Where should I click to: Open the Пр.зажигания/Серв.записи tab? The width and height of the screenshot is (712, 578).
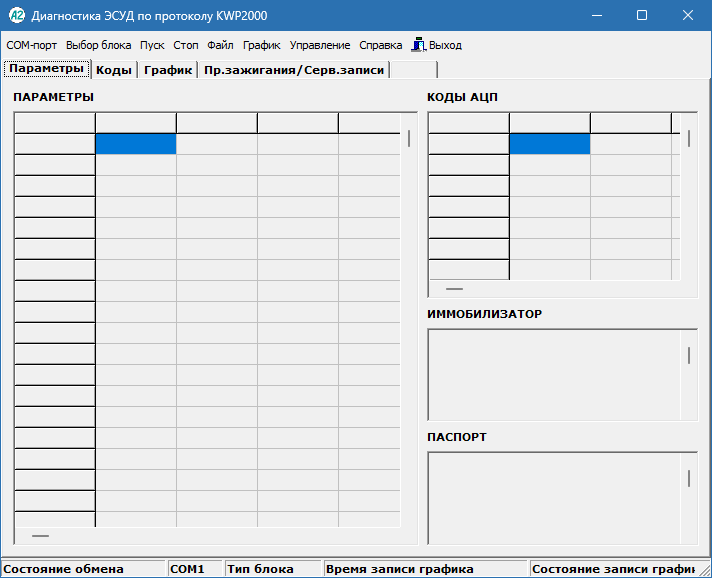294,70
